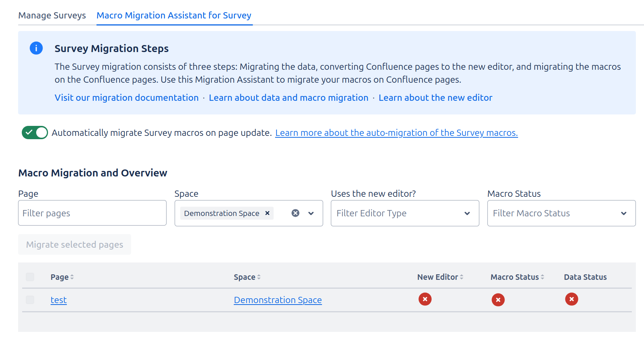Open the Demonstration Space link in table
644x340 pixels.
278,300
